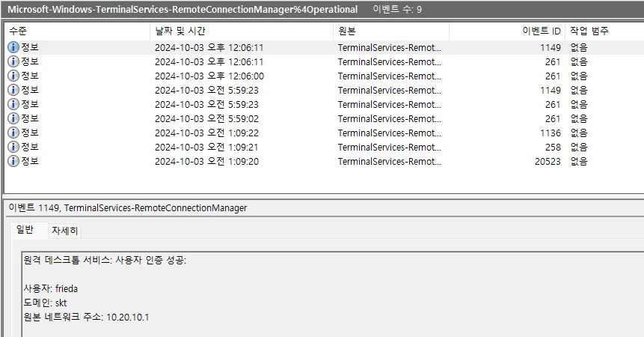Click the details header 이벤트 1149, TerminalServices-RemoteConnectionManager
This screenshot has width=644, height=337.
point(128,208)
